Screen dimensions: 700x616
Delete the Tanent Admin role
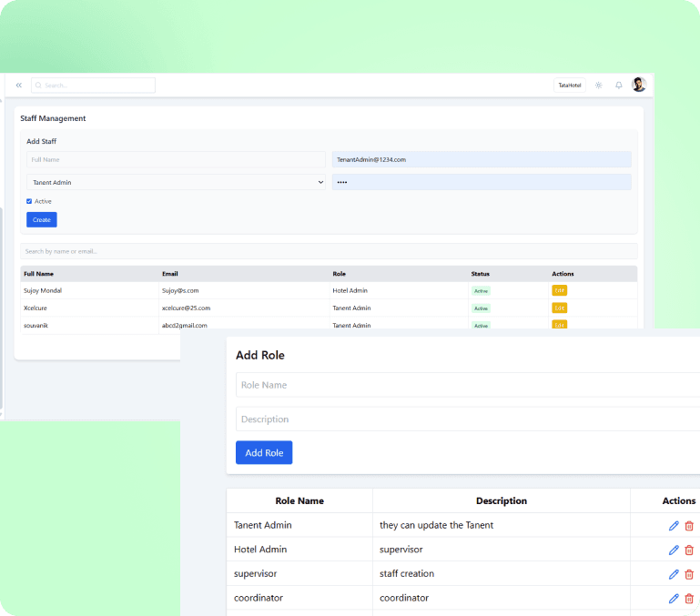point(689,526)
